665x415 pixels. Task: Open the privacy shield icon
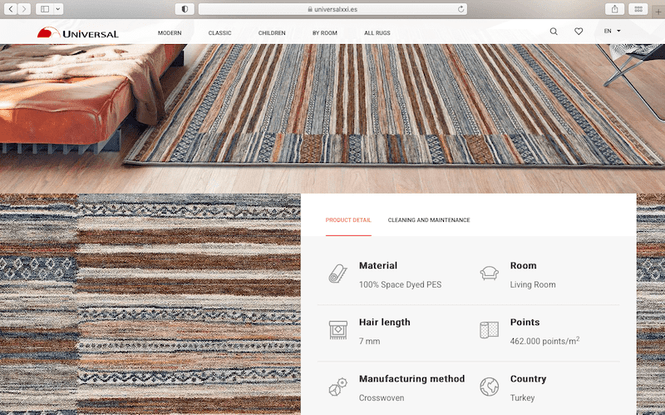tap(184, 9)
